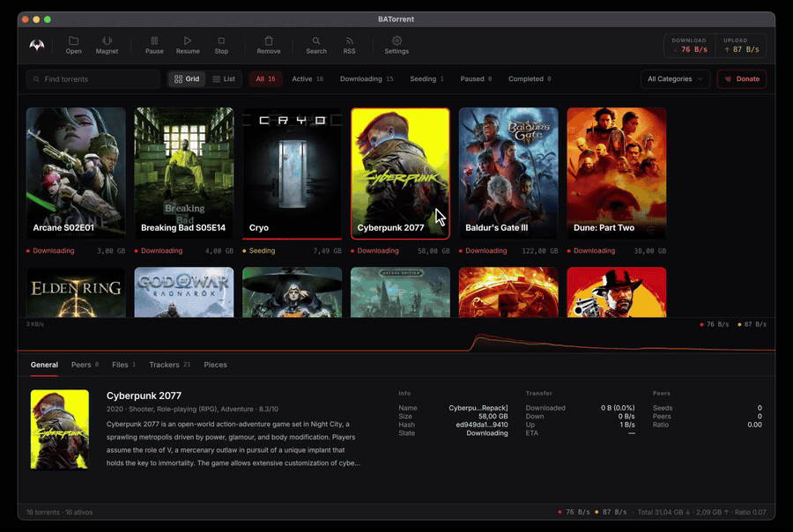Click the Cyberpunk 2077 cover in details panel
793x532 pixels.
click(60, 429)
